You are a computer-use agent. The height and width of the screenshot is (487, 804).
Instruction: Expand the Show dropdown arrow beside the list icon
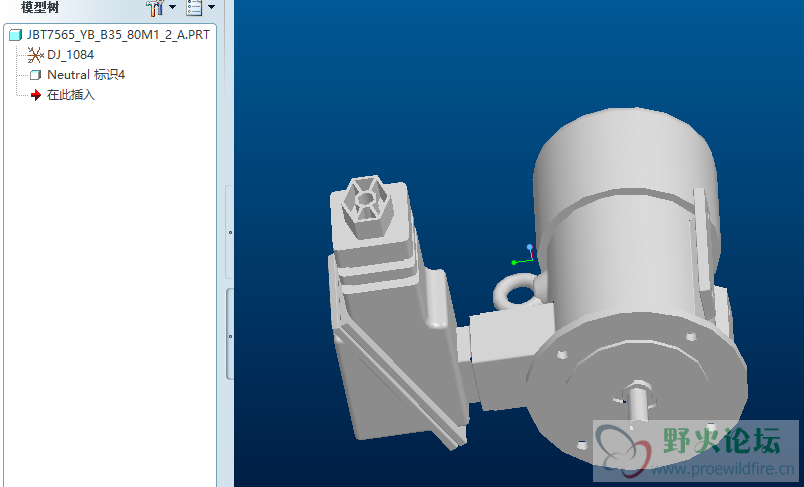[x=211, y=7]
